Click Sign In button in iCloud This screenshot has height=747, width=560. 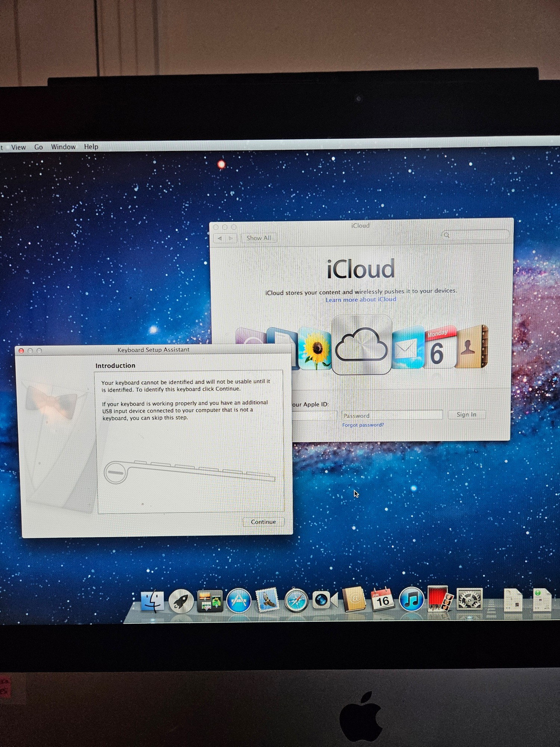pos(466,415)
